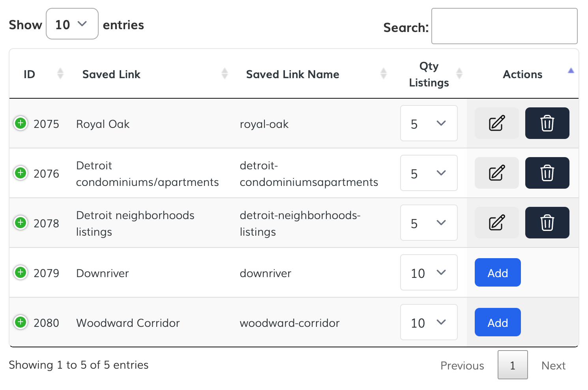588x390 pixels.
Task: Sort table by ID column
Action: [30, 74]
